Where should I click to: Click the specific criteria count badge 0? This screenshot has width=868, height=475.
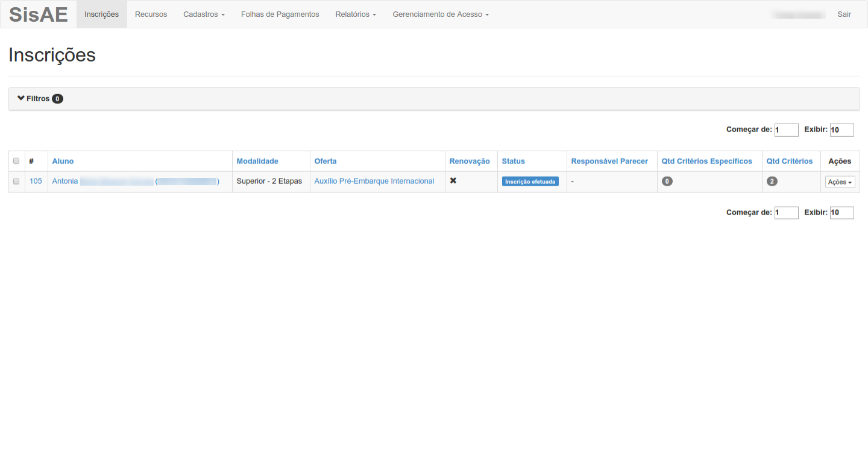click(x=667, y=181)
